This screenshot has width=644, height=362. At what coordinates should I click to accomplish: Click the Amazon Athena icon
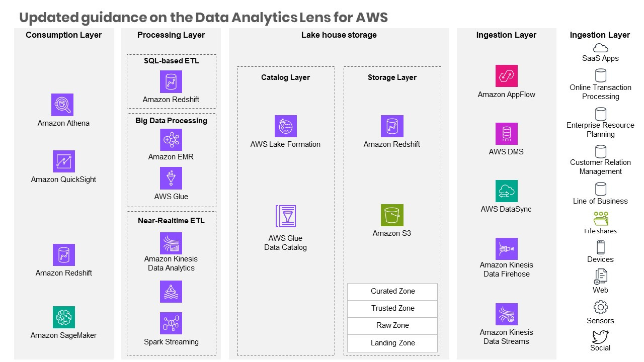pyautogui.click(x=62, y=105)
